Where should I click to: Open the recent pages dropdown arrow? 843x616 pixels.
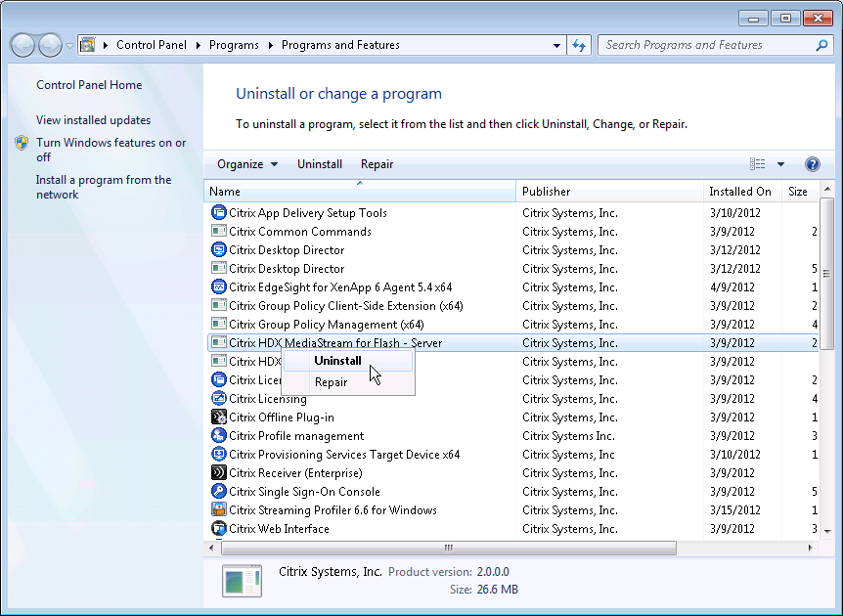69,46
